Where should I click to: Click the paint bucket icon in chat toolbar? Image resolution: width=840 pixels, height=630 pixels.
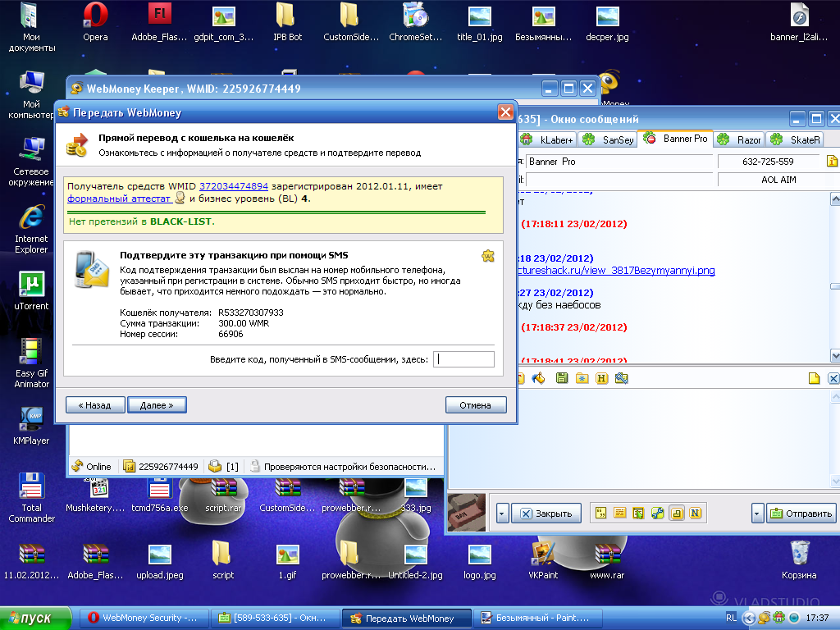pyautogui.click(x=540, y=378)
